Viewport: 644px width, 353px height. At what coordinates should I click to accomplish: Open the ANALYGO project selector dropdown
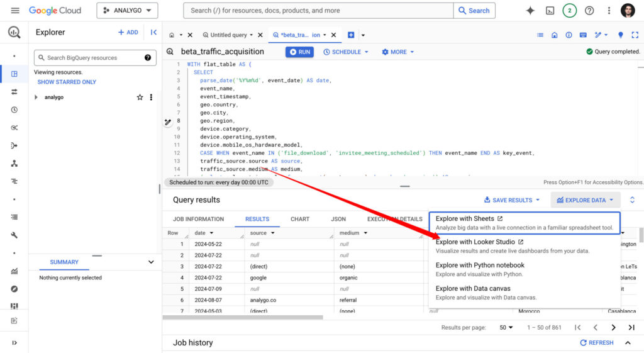[x=127, y=11]
